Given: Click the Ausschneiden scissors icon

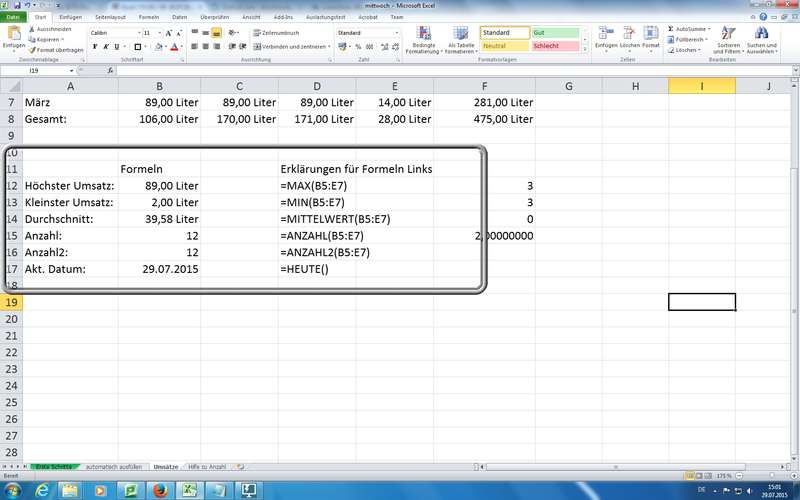Looking at the screenshot, I should [x=30, y=29].
